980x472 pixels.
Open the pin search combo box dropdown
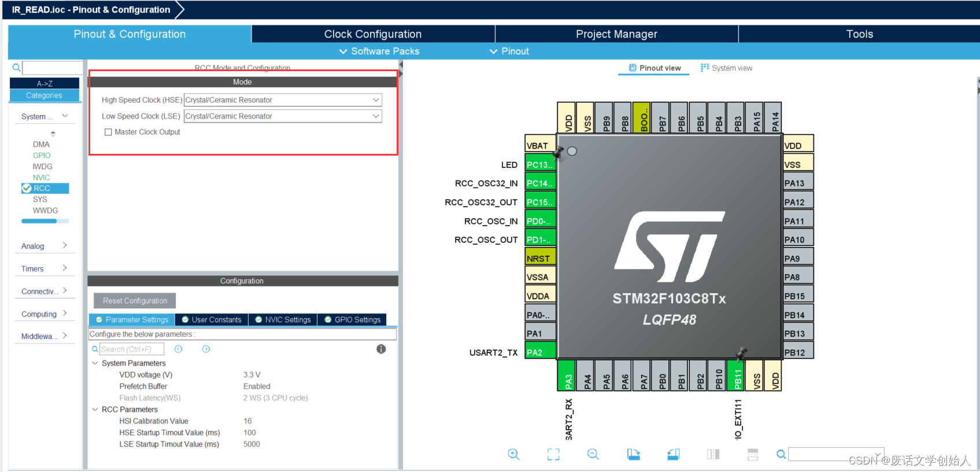coord(878,454)
